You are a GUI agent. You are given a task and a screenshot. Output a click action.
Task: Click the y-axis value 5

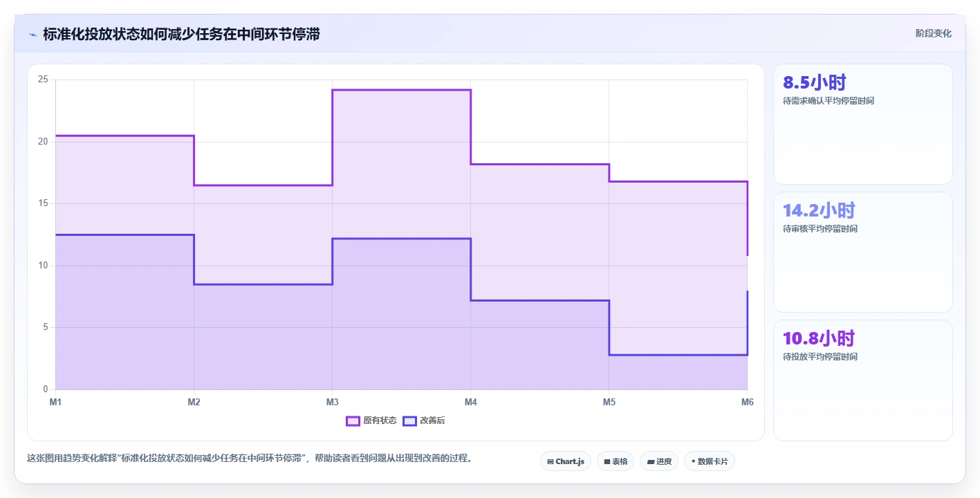(x=45, y=327)
